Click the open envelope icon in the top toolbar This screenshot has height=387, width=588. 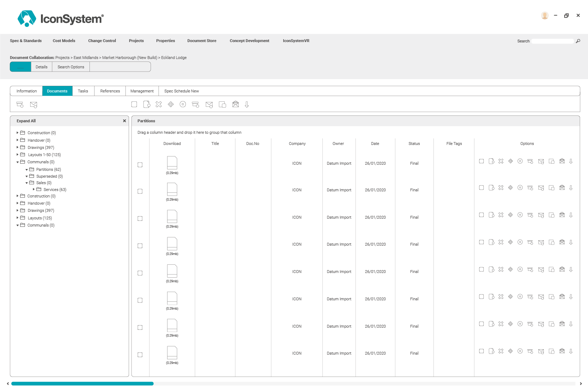(x=235, y=104)
